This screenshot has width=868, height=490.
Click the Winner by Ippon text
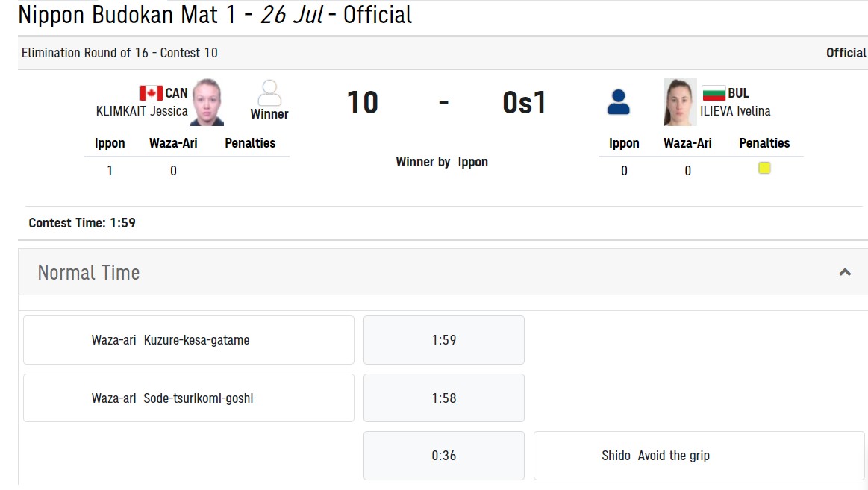[442, 162]
